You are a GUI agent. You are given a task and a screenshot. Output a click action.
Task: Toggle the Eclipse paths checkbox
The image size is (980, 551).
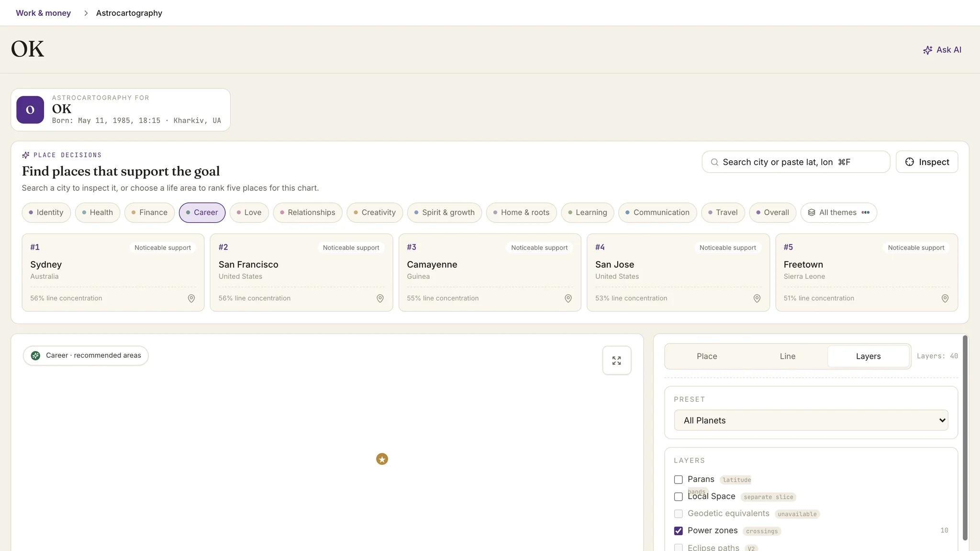click(x=679, y=548)
